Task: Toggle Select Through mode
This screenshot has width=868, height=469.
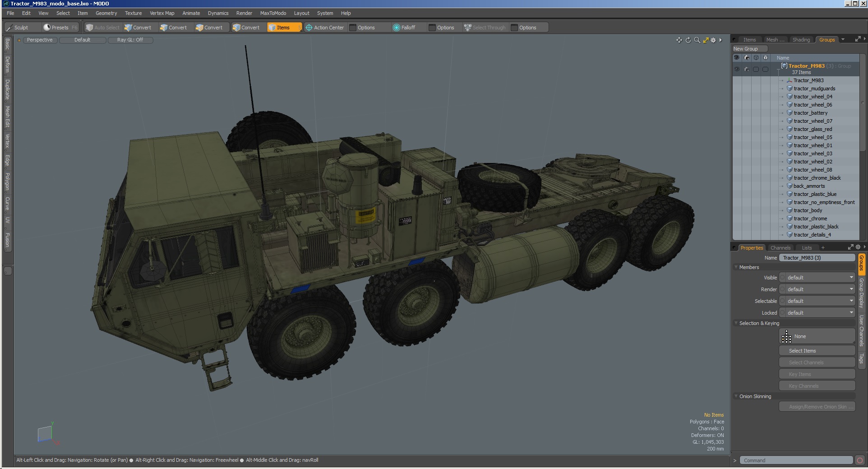Action: (x=485, y=28)
